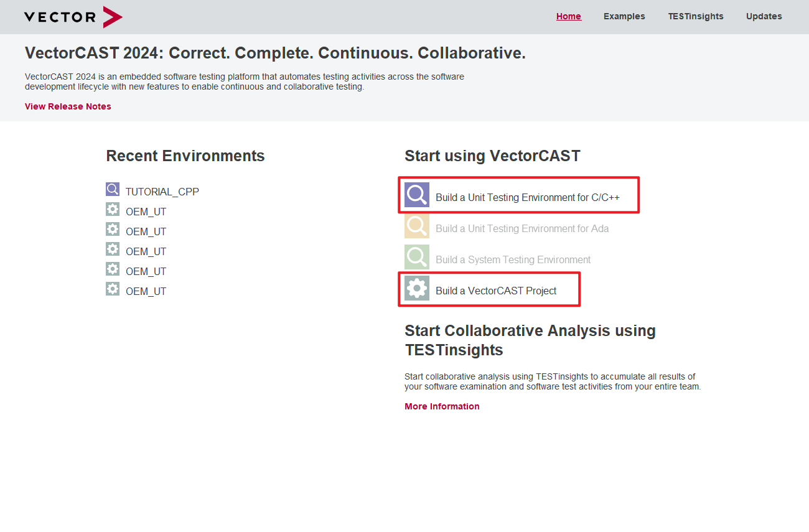Click the purple magnifier icon beside TUTORIAL_CPP
This screenshot has width=809, height=532.
[x=113, y=189]
